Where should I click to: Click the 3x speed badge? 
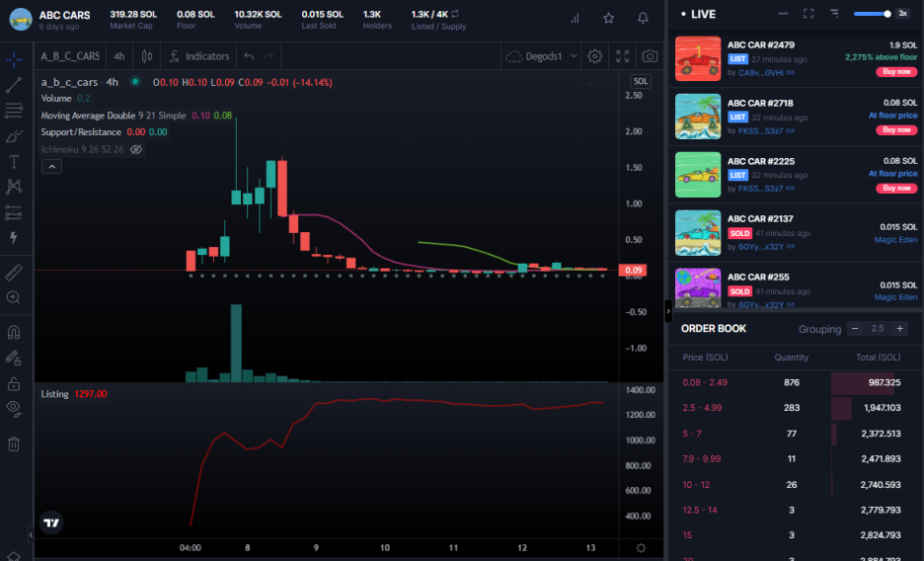pyautogui.click(x=902, y=14)
